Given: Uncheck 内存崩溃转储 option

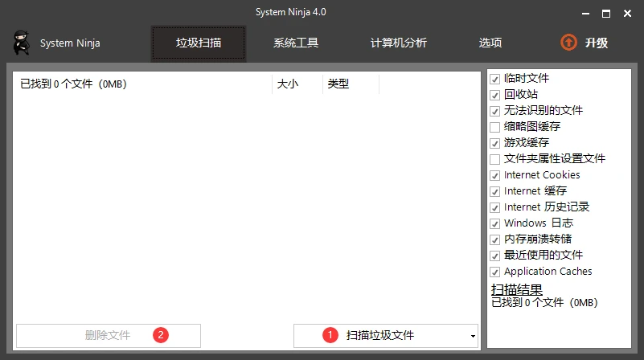Looking at the screenshot, I should [495, 239].
